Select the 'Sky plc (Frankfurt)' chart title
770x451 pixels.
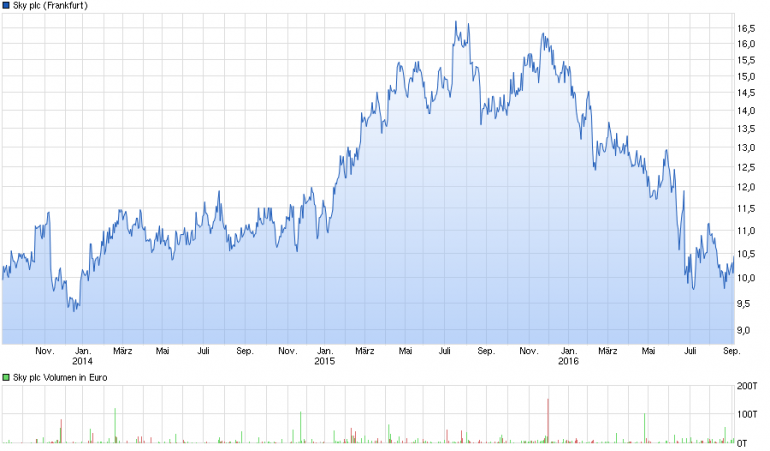(x=50, y=5)
